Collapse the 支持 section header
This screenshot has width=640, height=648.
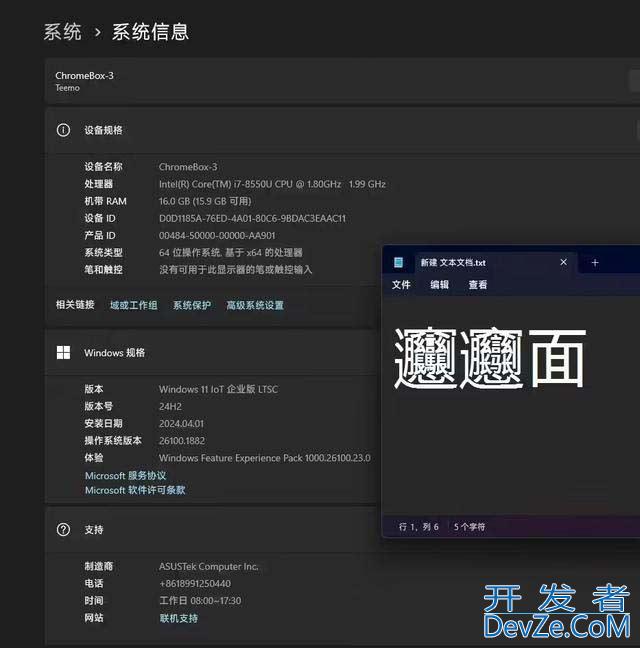pyautogui.click(x=211, y=529)
